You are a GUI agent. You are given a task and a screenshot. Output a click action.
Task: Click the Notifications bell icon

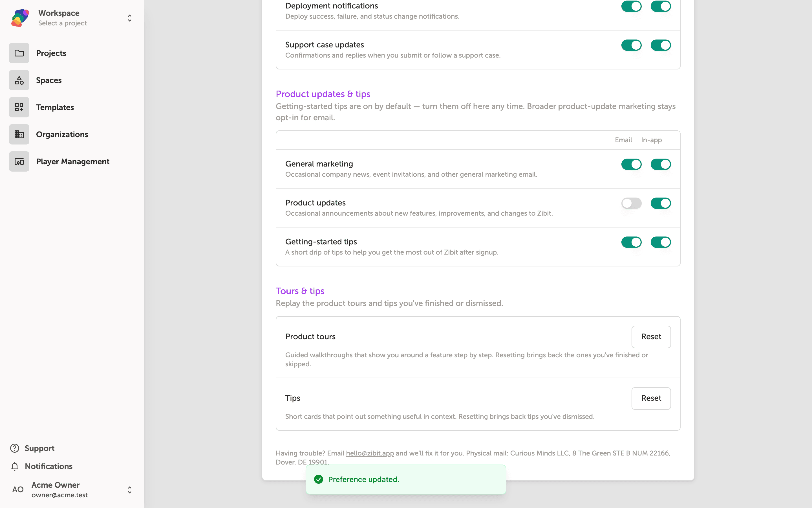(x=15, y=466)
